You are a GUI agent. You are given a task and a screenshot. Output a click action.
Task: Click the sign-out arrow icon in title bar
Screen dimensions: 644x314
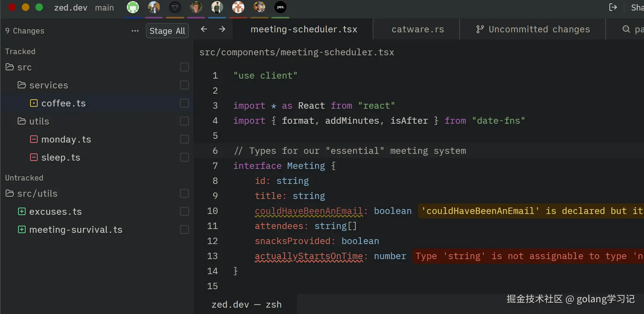pyautogui.click(x=613, y=7)
